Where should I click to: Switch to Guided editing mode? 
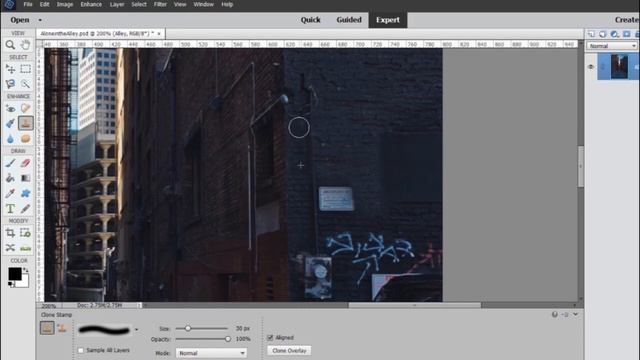(349, 20)
